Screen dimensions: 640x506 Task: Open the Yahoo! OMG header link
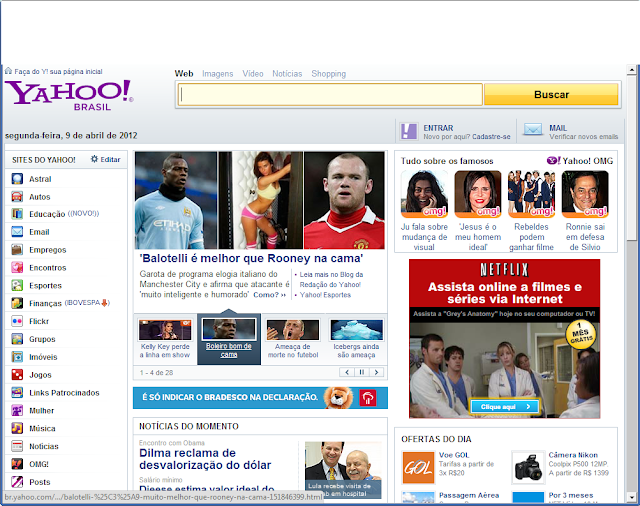(x=580, y=161)
